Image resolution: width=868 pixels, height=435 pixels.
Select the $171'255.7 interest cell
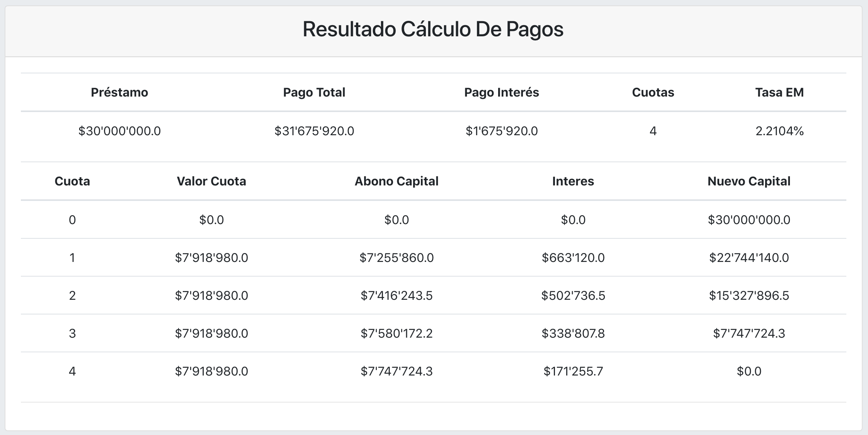coord(573,371)
